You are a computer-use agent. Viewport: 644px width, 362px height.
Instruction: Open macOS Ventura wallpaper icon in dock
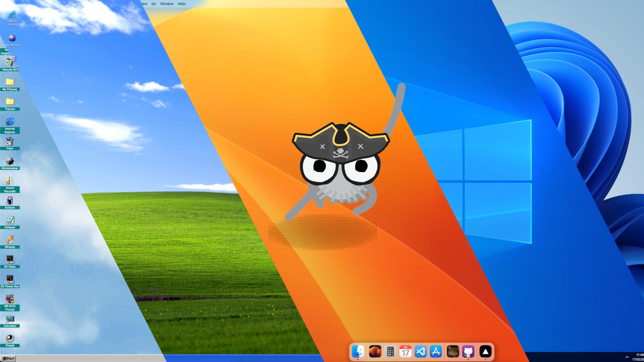pyautogui.click(x=375, y=352)
